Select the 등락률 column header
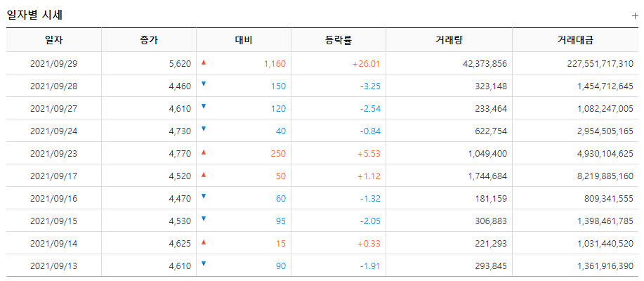Screen dimensions: 644x281 tap(339, 40)
